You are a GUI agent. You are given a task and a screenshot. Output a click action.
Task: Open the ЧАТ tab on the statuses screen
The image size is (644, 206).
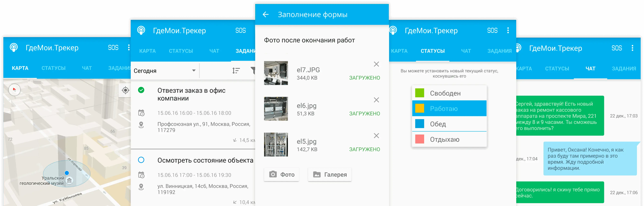[466, 51]
